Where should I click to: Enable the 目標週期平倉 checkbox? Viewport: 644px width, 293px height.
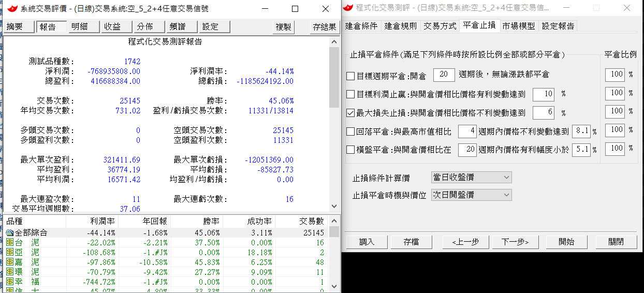coord(350,76)
